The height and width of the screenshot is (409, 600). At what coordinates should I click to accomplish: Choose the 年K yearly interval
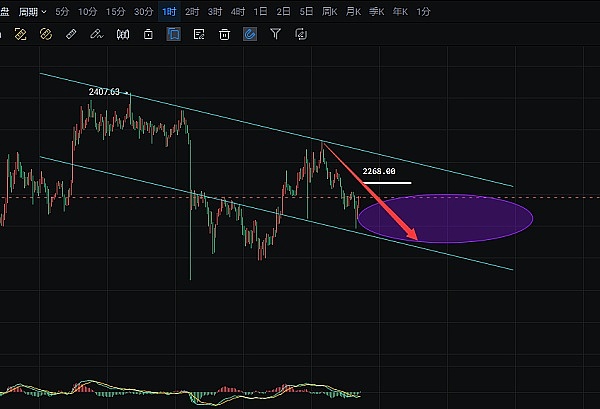[x=399, y=11]
